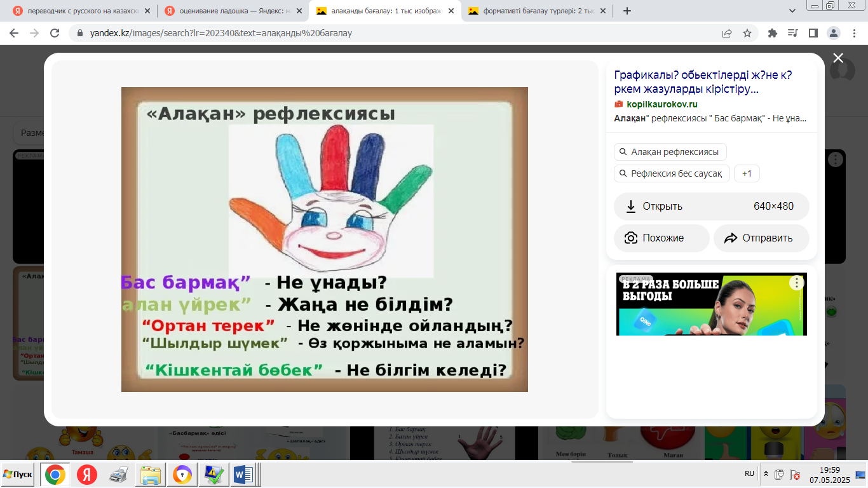The height and width of the screenshot is (488, 868).
Task: Open File Explorer from the taskbar
Action: pyautogui.click(x=151, y=475)
